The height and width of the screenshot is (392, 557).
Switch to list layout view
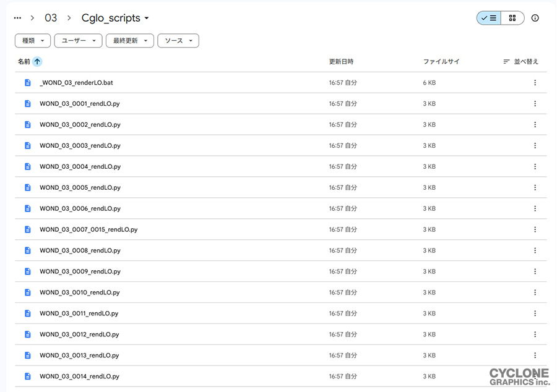coord(489,18)
